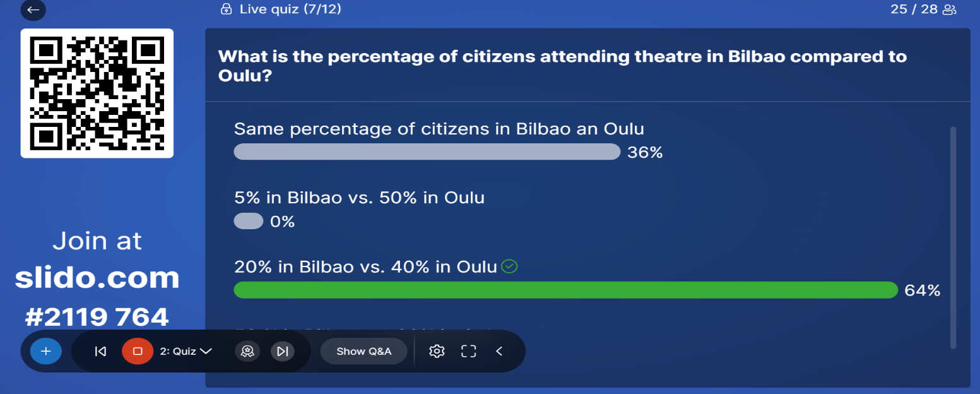Click the slido.com join link text
Screen dimensions: 980x394
coord(97,277)
